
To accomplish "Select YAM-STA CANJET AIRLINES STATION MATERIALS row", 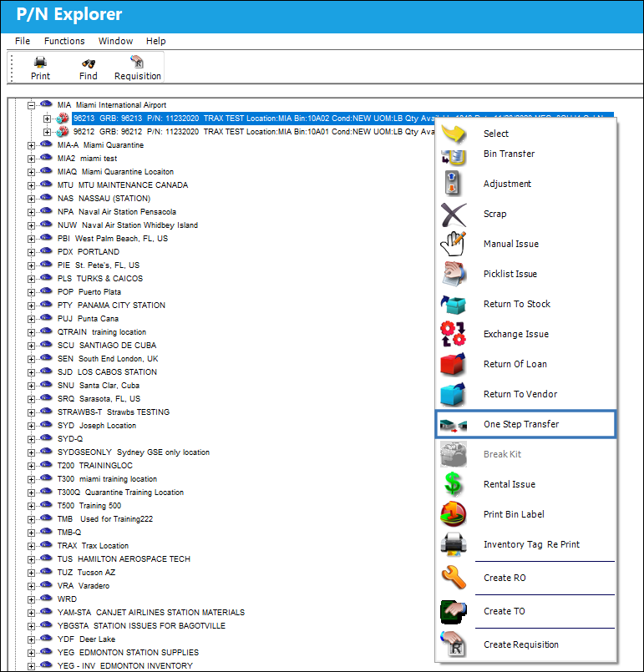I will click(x=151, y=613).
